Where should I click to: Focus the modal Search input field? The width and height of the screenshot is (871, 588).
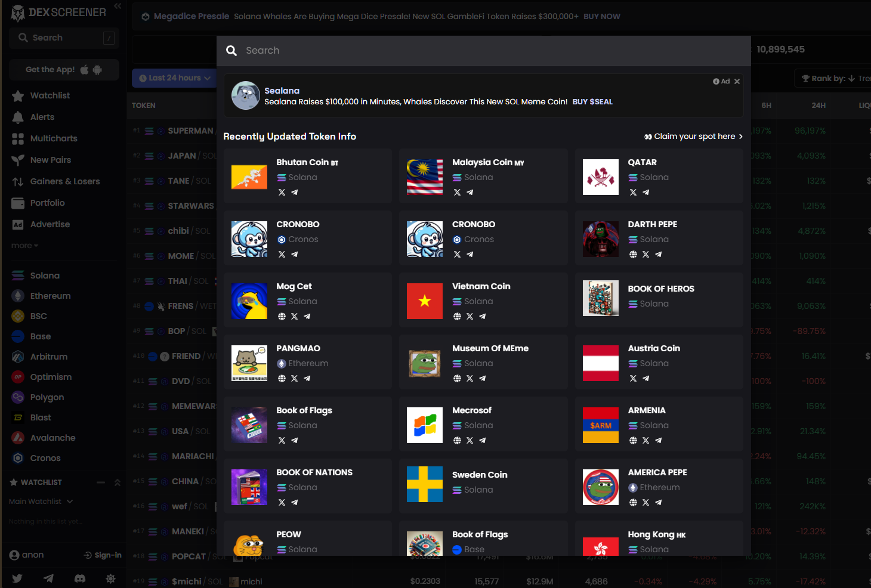(x=483, y=51)
